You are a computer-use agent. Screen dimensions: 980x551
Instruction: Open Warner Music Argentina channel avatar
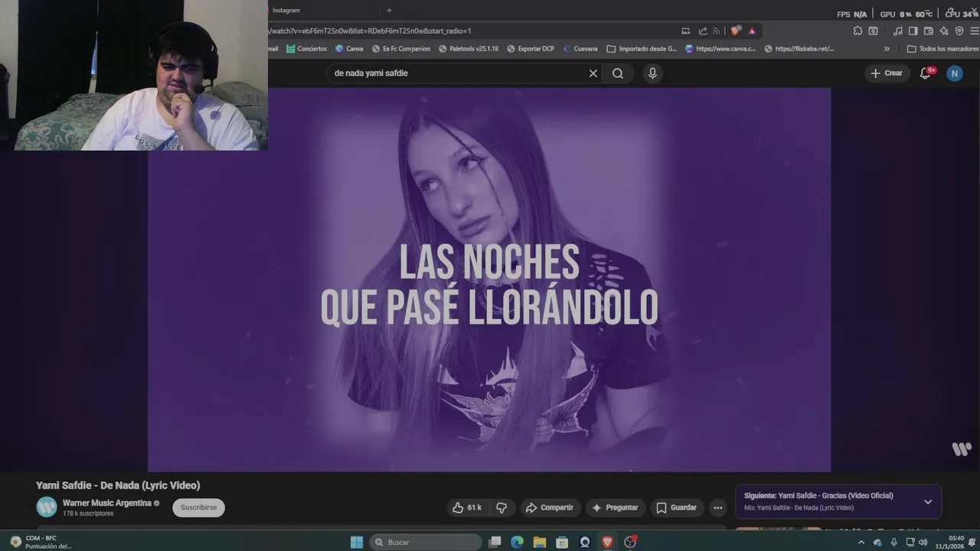pyautogui.click(x=47, y=507)
